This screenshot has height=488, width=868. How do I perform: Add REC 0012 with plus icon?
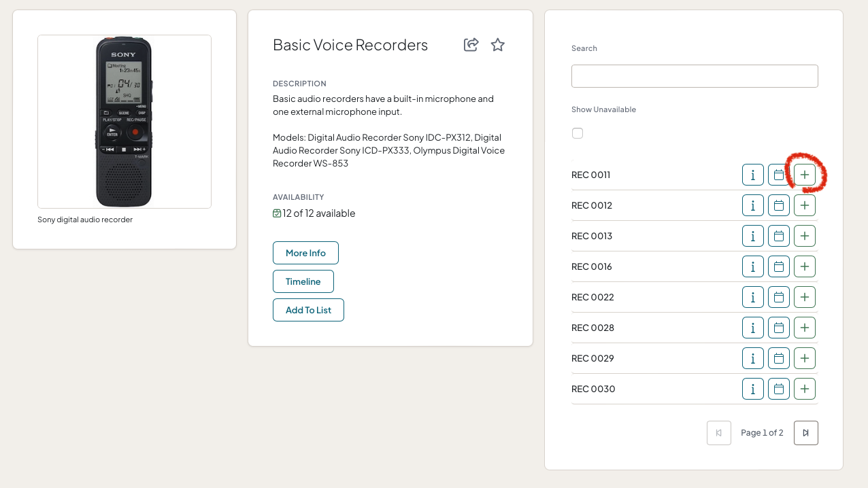tap(805, 205)
